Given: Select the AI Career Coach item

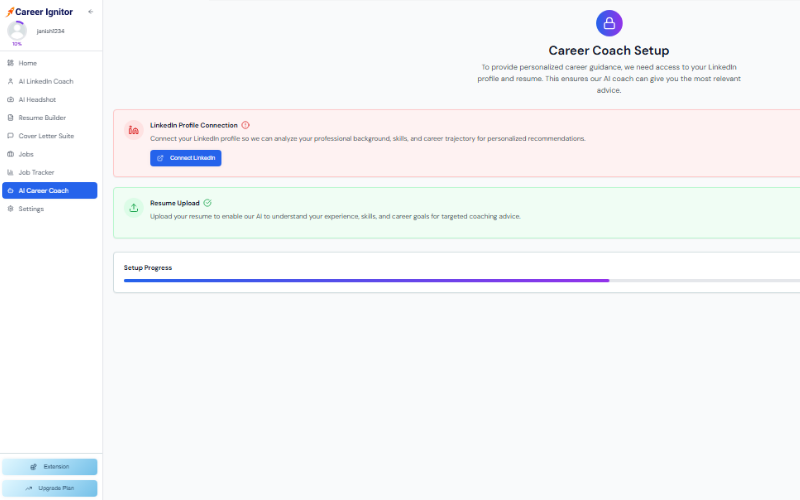Looking at the screenshot, I should point(49,190).
